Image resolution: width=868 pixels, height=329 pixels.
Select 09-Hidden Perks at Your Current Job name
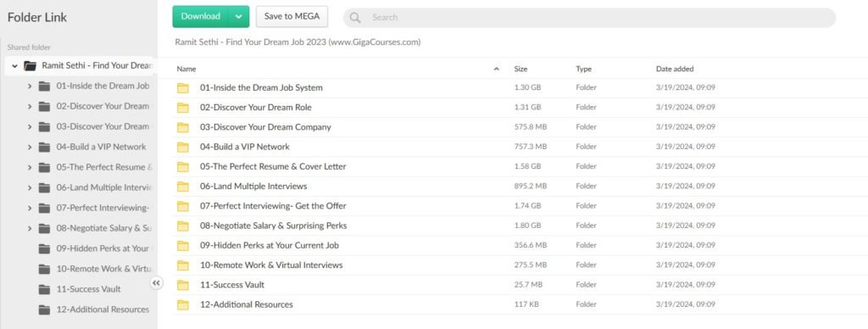[x=269, y=245]
